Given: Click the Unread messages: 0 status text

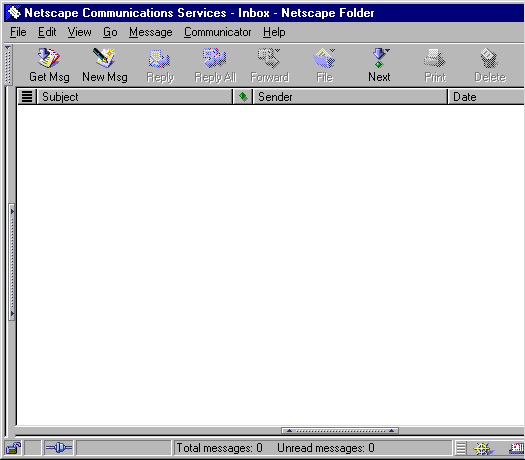Looking at the screenshot, I should point(326,448).
